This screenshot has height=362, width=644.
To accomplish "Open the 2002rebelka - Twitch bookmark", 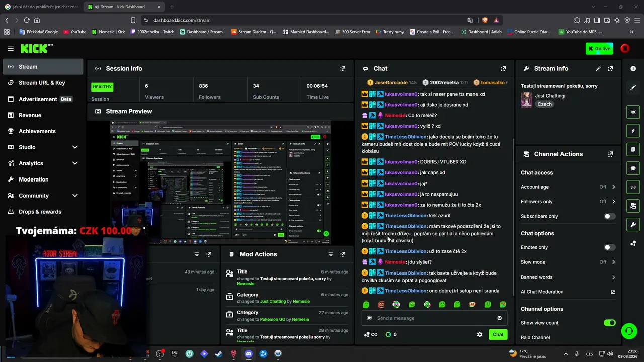I will pyautogui.click(x=152, y=32).
